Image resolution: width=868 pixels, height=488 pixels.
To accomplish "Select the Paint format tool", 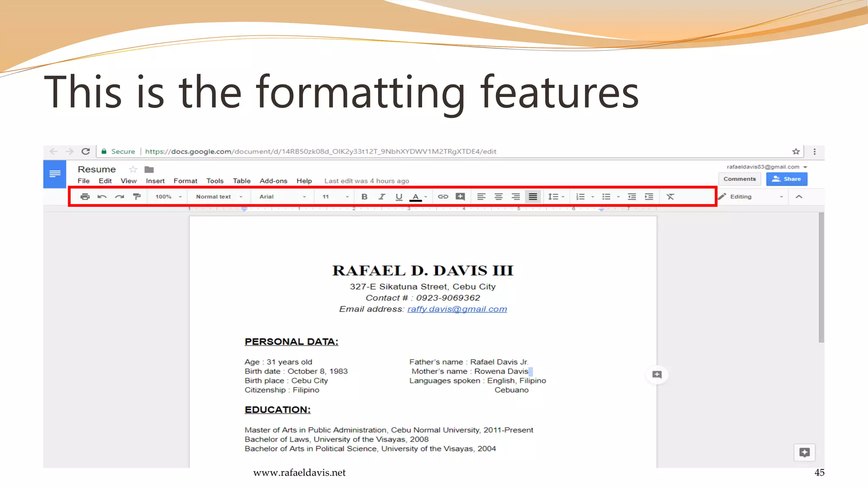I will point(136,197).
